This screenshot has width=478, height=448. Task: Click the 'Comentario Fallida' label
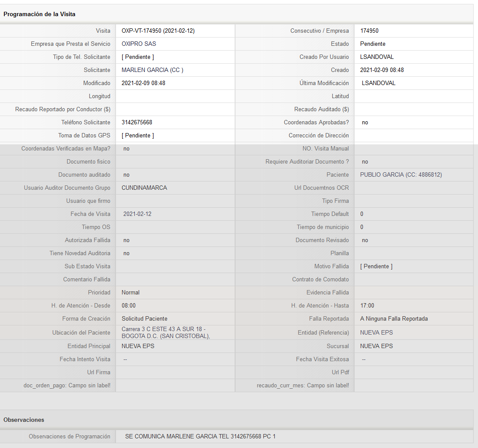[87, 280]
